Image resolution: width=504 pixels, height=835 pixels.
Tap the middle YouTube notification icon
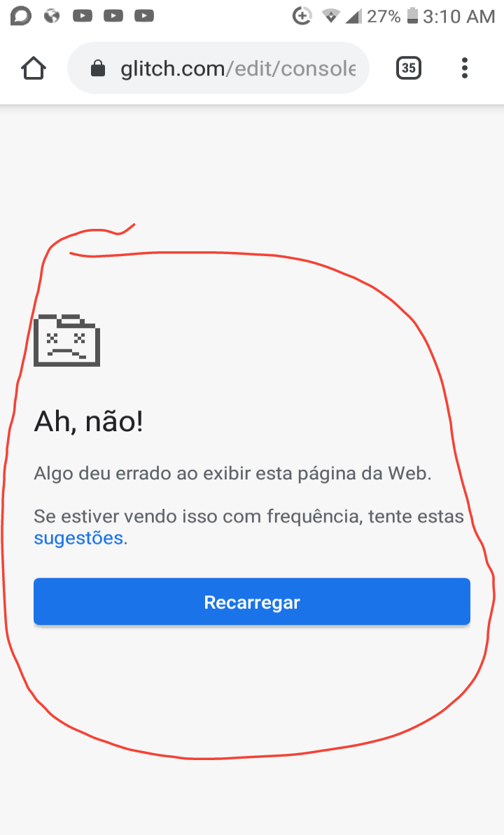coord(113,16)
